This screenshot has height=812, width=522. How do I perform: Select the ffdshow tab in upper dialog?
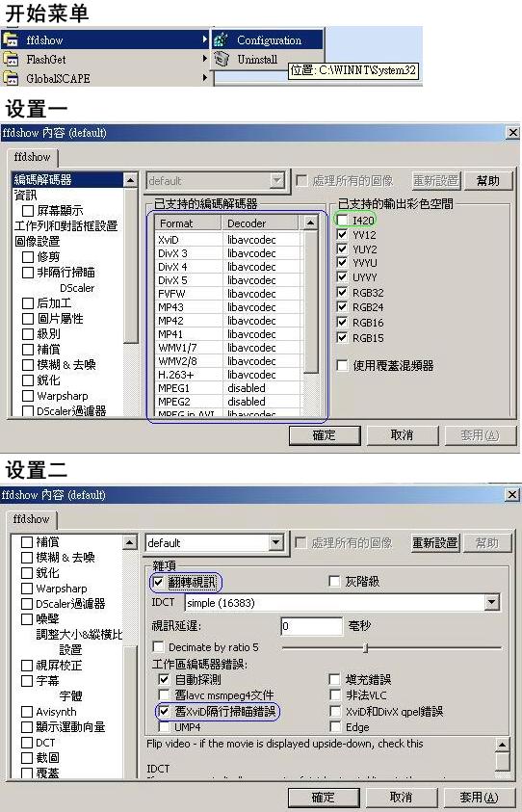[x=32, y=157]
